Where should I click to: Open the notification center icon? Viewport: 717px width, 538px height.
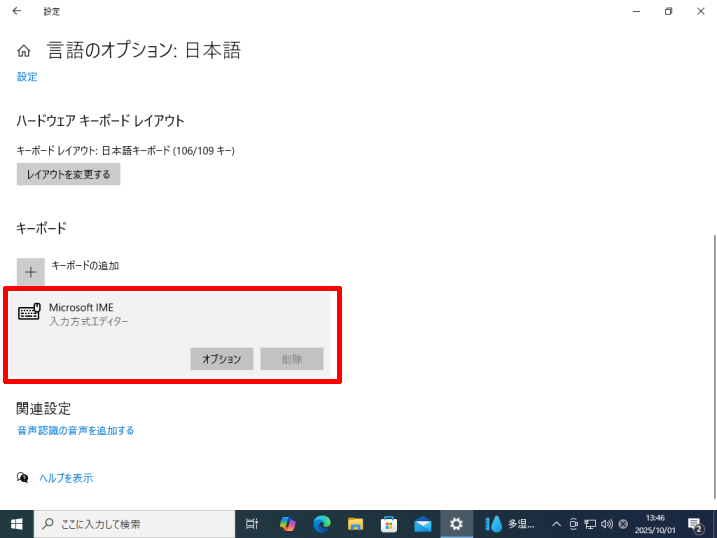coord(695,523)
